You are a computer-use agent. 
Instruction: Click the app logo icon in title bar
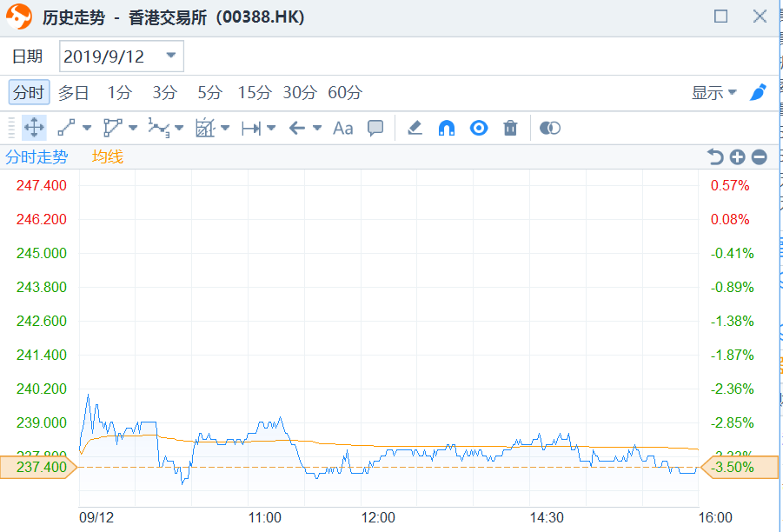pos(19,17)
